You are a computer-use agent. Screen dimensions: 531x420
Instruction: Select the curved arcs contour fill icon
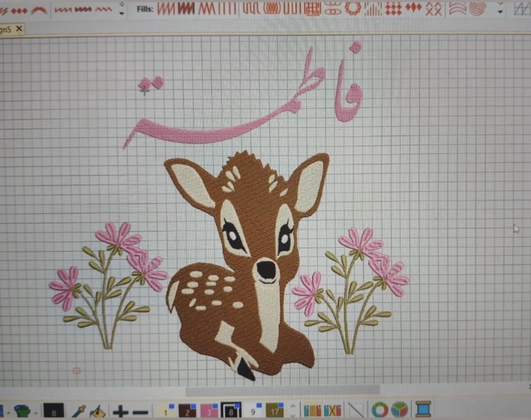click(457, 9)
